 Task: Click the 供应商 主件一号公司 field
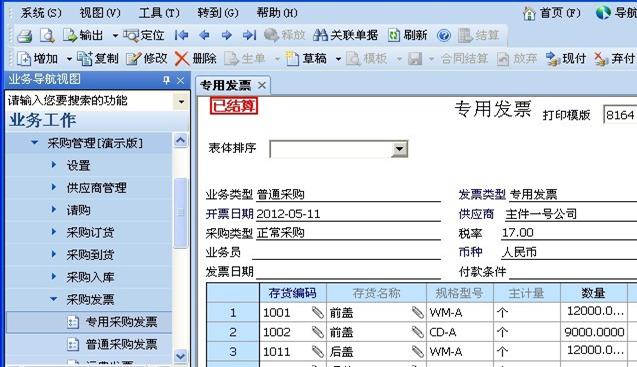pos(571,214)
